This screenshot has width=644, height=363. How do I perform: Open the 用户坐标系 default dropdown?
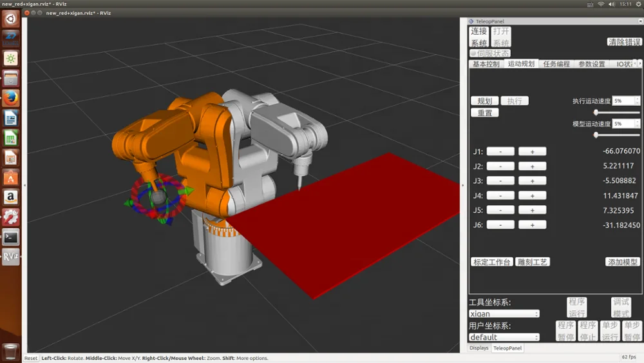coord(504,337)
